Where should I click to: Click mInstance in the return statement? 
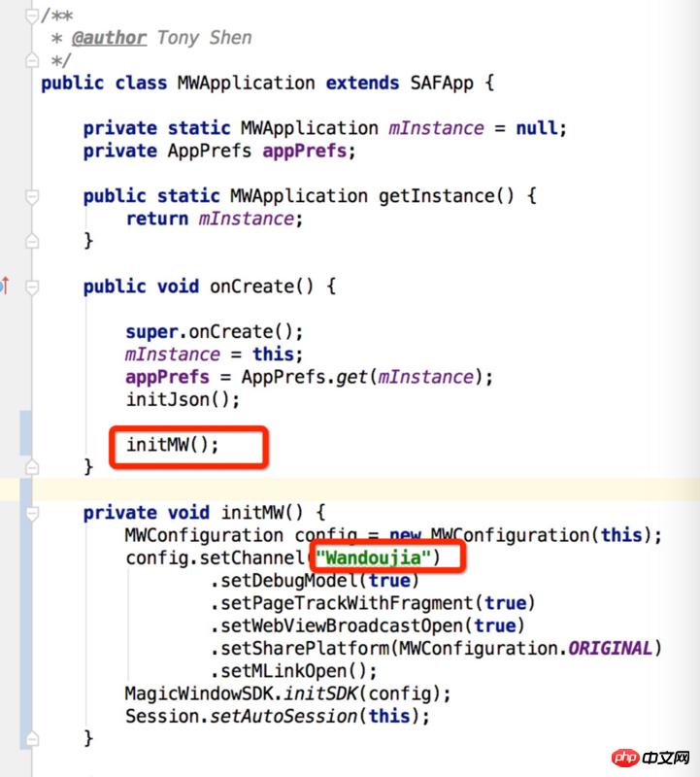coord(247,219)
